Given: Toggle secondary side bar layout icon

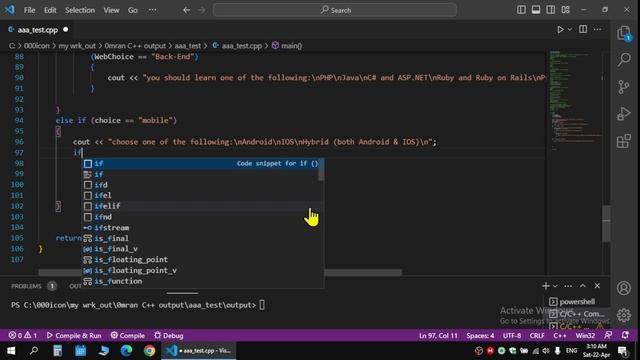Looking at the screenshot, I should click(551, 10).
